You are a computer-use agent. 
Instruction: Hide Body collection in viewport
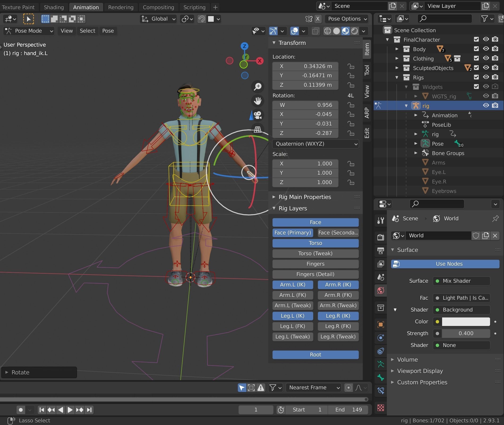click(x=486, y=49)
